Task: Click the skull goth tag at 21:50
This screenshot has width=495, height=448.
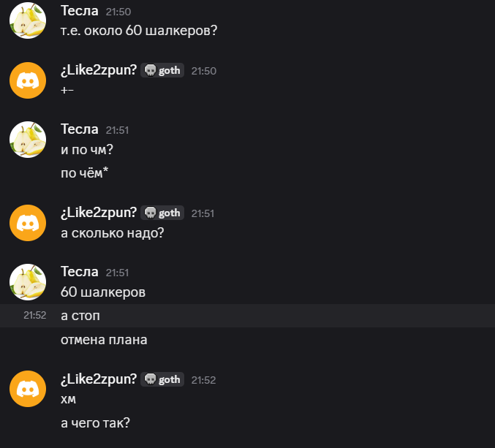Action: coord(162,70)
